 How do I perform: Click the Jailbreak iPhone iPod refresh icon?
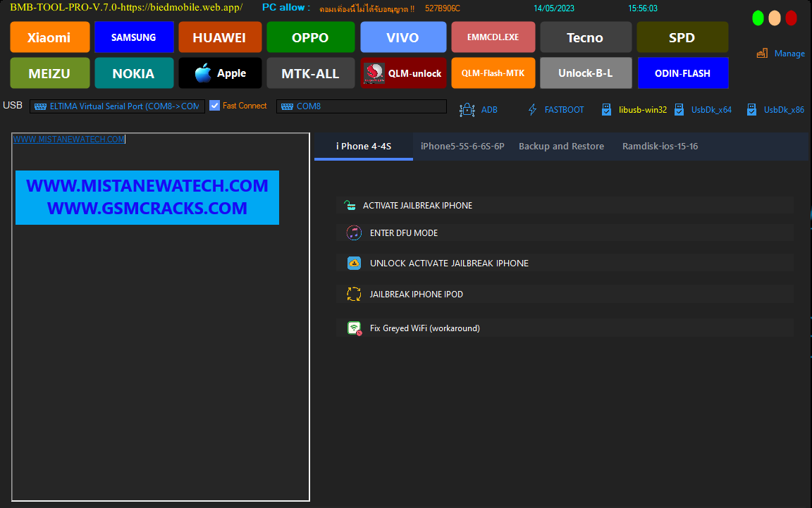[354, 294]
